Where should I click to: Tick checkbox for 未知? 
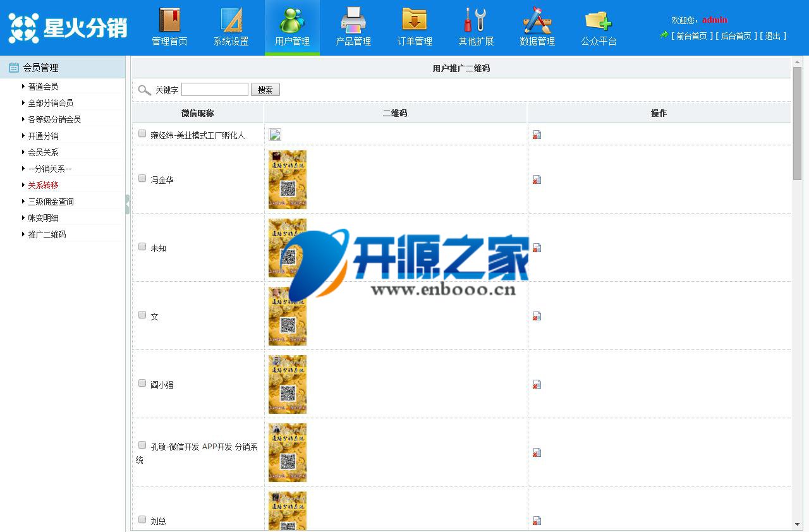pos(142,247)
